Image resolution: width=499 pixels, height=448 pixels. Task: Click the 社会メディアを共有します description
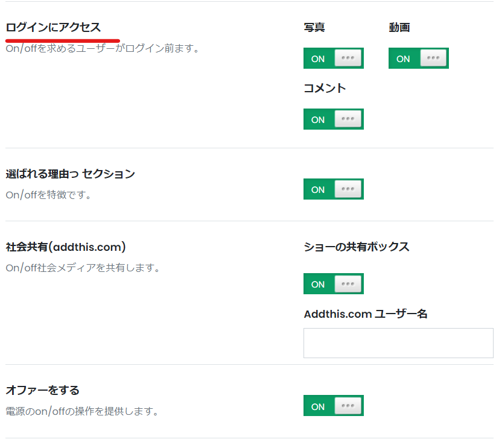83,268
